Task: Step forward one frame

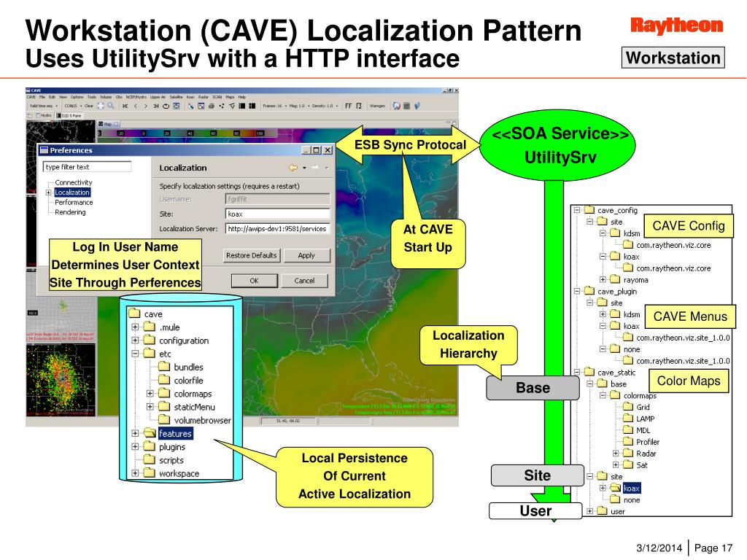Action: click(146, 106)
